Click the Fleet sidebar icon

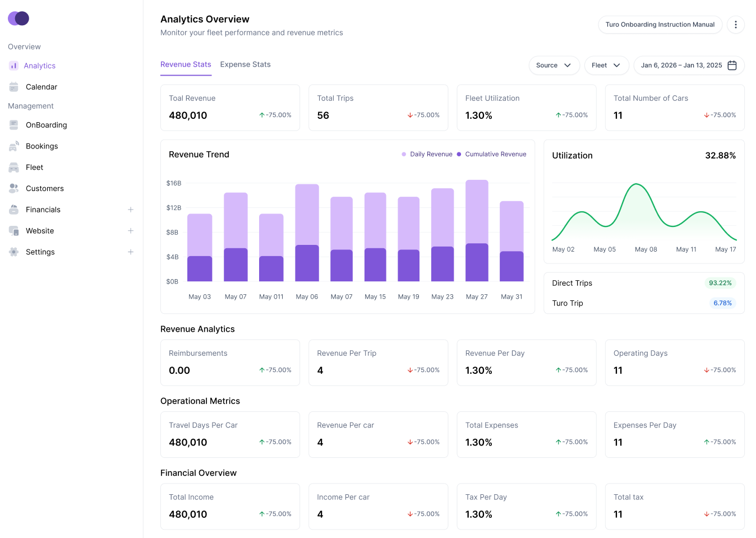pos(14,168)
